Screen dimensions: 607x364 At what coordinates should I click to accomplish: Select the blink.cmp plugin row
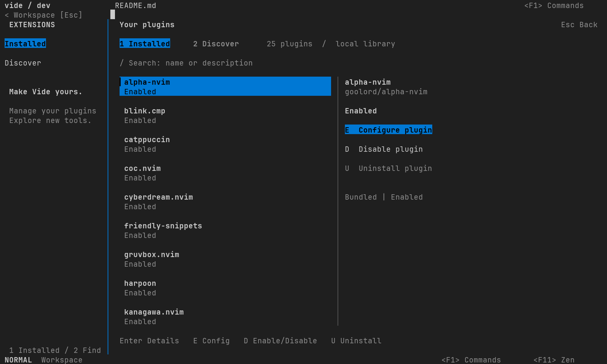tap(225, 115)
